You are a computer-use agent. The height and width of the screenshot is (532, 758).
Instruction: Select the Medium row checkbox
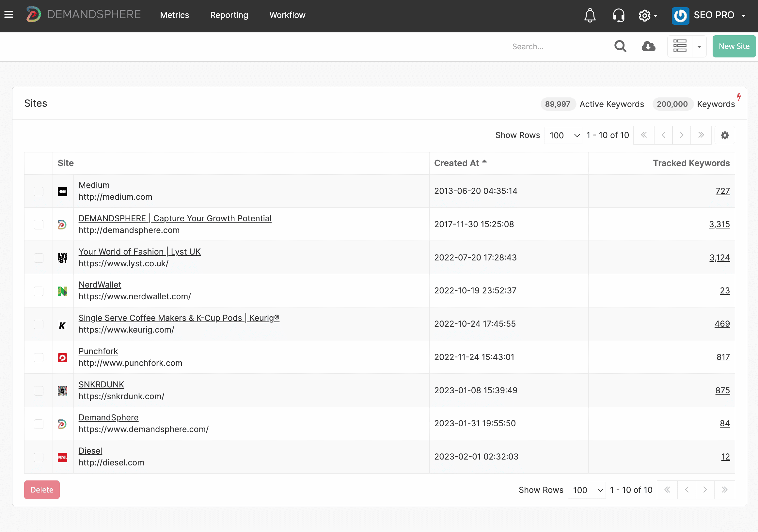tap(39, 191)
